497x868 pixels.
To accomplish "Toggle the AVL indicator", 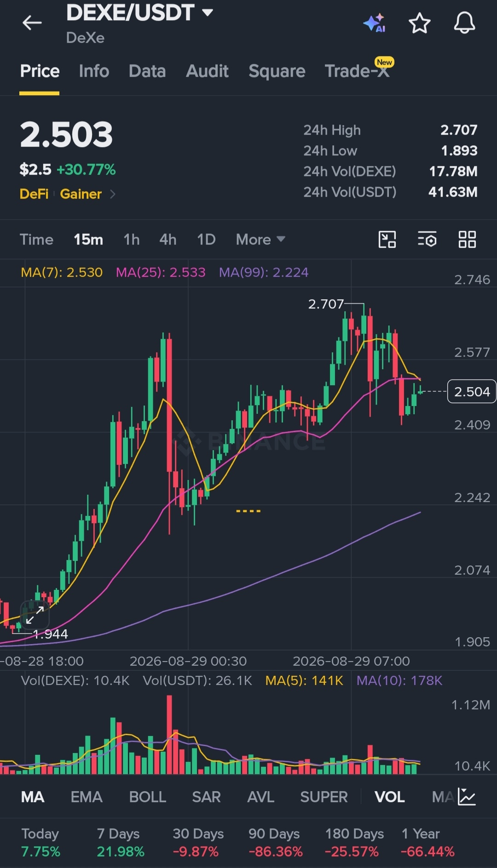I will pyautogui.click(x=260, y=797).
